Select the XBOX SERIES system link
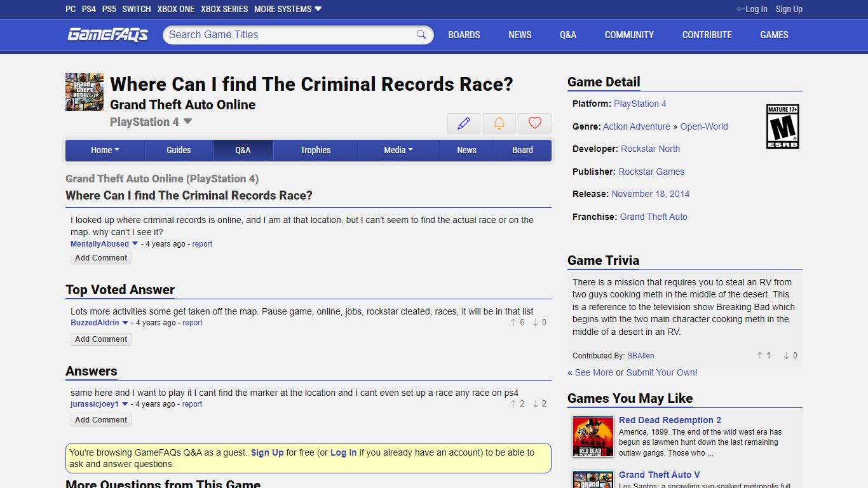 (x=224, y=9)
